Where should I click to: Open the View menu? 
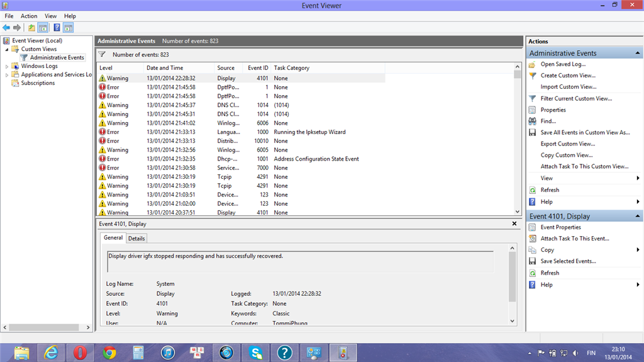(x=50, y=16)
